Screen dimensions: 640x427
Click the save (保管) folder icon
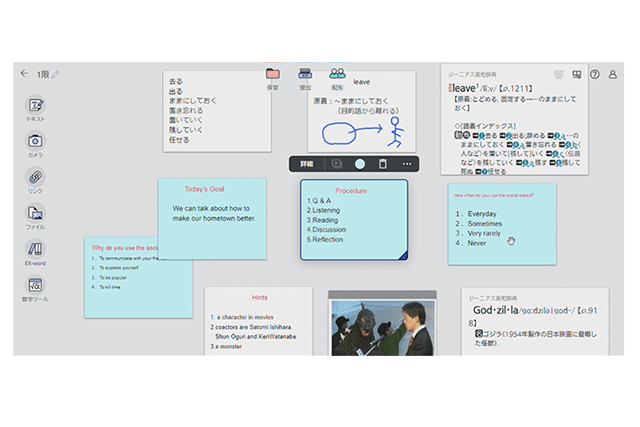(x=273, y=74)
